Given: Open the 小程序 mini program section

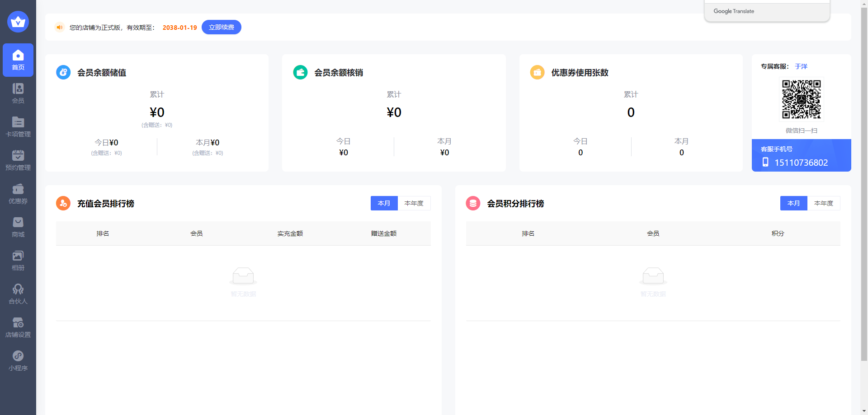Looking at the screenshot, I should (x=18, y=361).
